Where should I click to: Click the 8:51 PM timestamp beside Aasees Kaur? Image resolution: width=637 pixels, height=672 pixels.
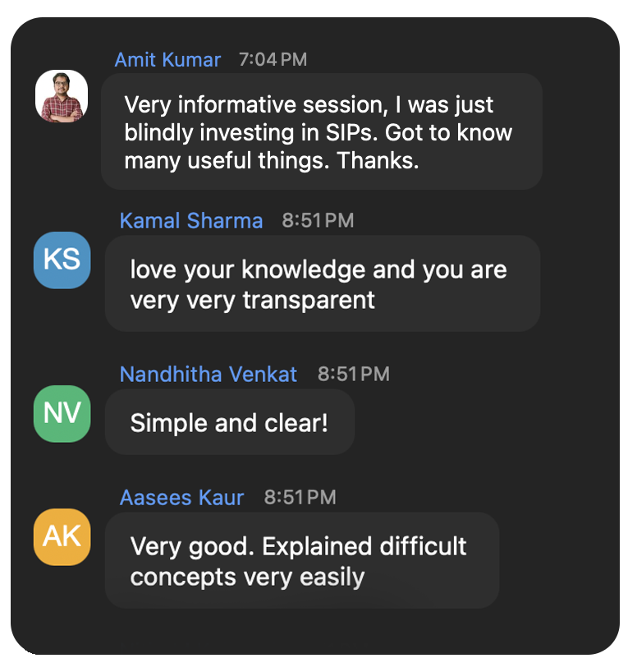pyautogui.click(x=300, y=498)
